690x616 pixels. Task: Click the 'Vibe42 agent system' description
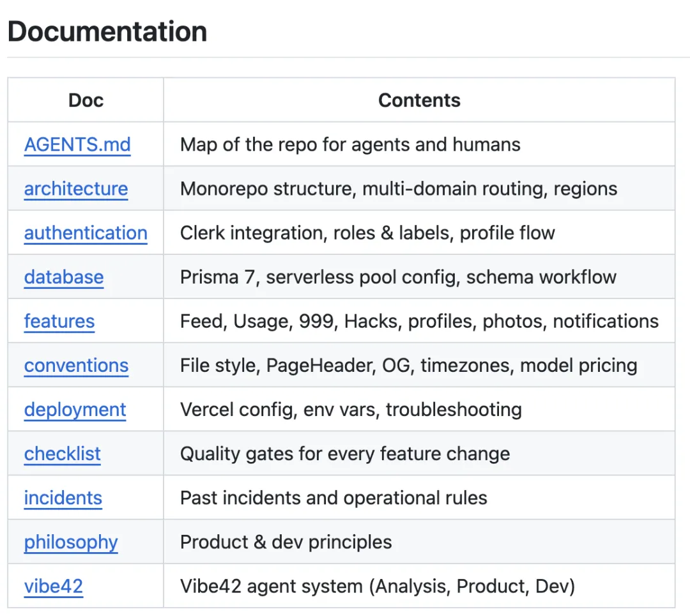tap(378, 586)
